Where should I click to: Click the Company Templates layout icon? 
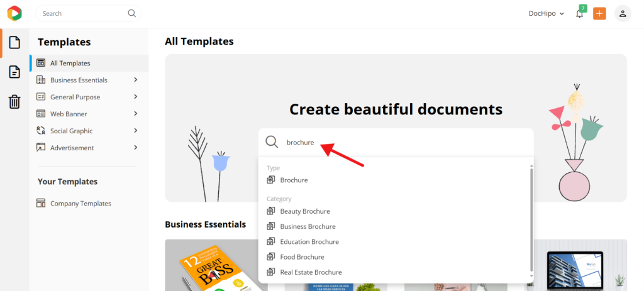[41, 203]
